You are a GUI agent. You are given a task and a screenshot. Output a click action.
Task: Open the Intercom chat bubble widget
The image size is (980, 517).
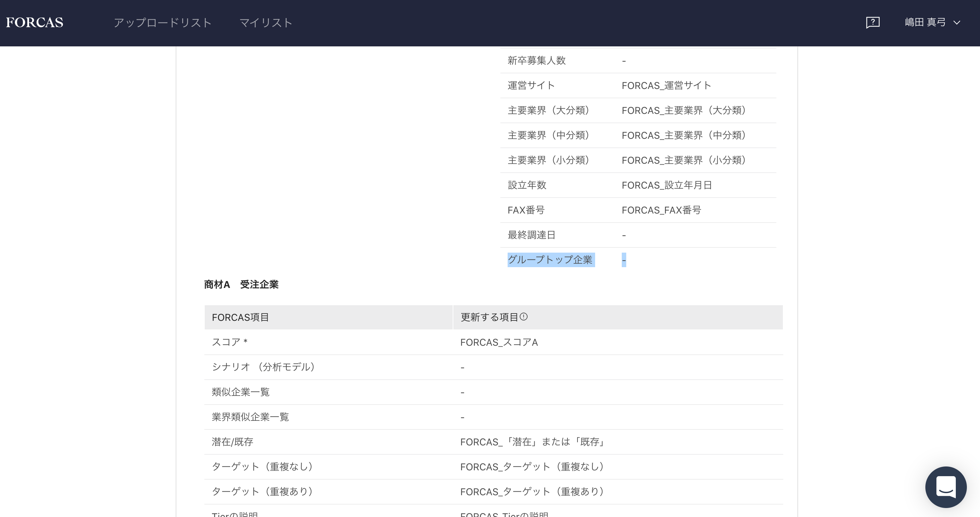(x=946, y=487)
